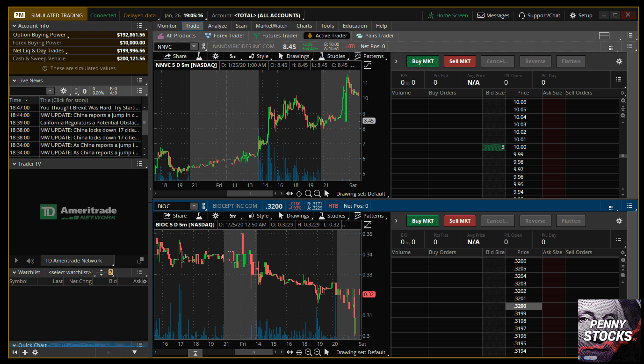Collapse the Trader TV section
The image size is (644, 364).
click(14, 164)
